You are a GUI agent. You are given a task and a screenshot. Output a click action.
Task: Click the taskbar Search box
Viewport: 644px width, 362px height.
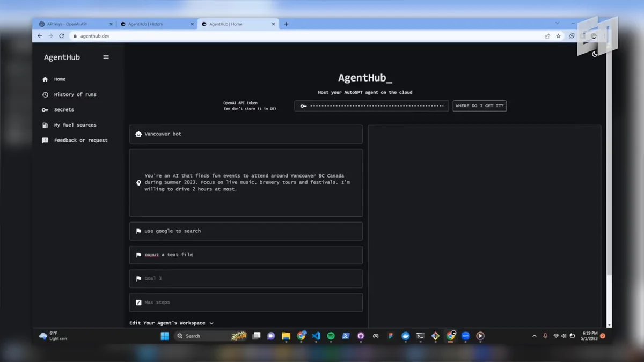coord(211,336)
